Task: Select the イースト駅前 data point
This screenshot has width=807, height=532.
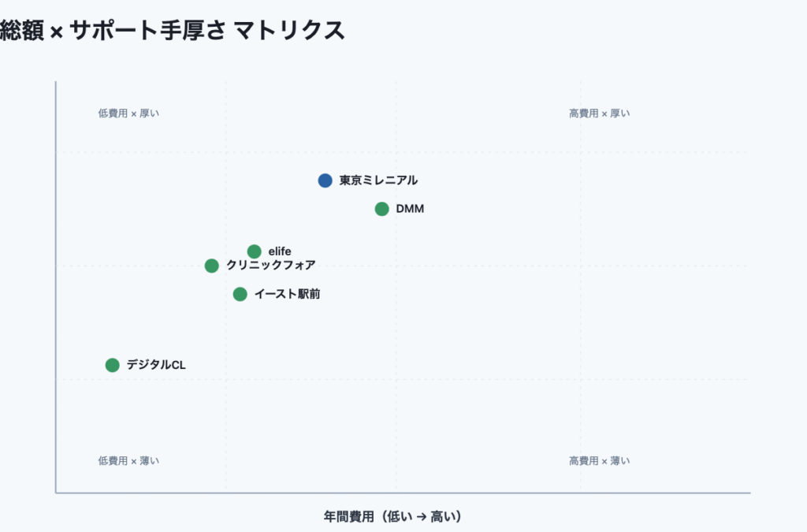Action: [240, 294]
